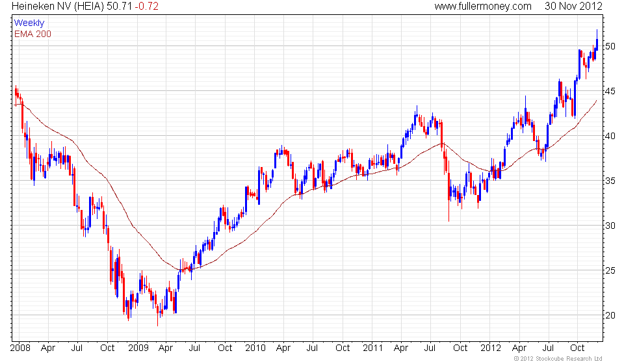Screen dimensions: 637x364
Task: Click the '30' price axis label
Action: [610, 226]
